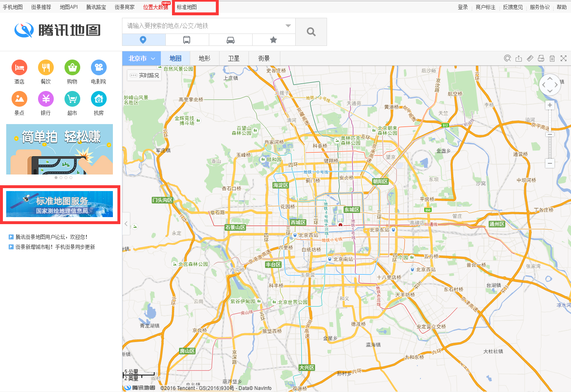
Task: Open the 地图API link
Action: pyautogui.click(x=69, y=7)
